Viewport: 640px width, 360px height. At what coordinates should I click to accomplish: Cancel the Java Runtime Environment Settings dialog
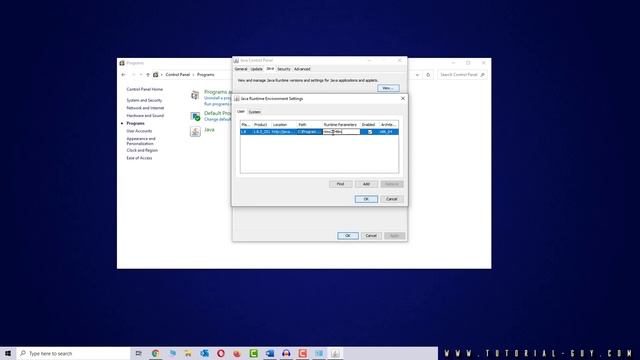pyautogui.click(x=392, y=199)
